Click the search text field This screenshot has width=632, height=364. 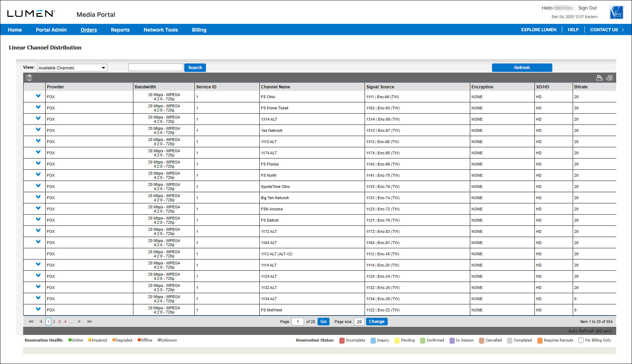pos(155,68)
